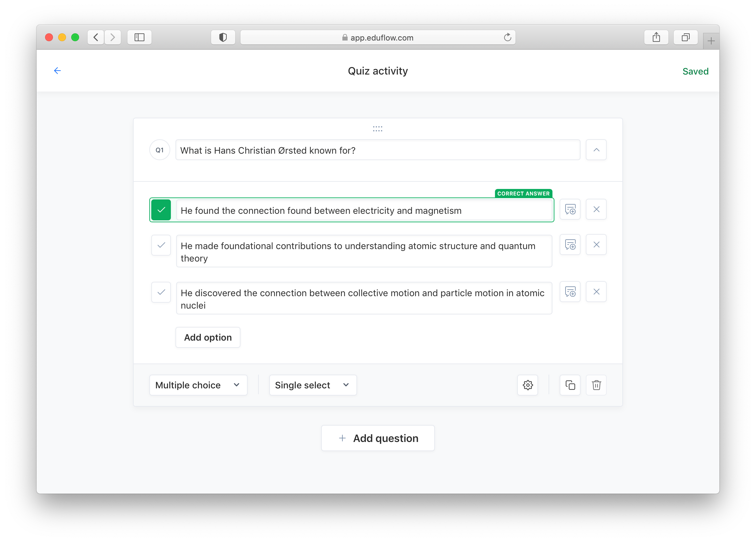Open the Multiple choice question type dropdown
This screenshot has height=542, width=756.
[198, 385]
